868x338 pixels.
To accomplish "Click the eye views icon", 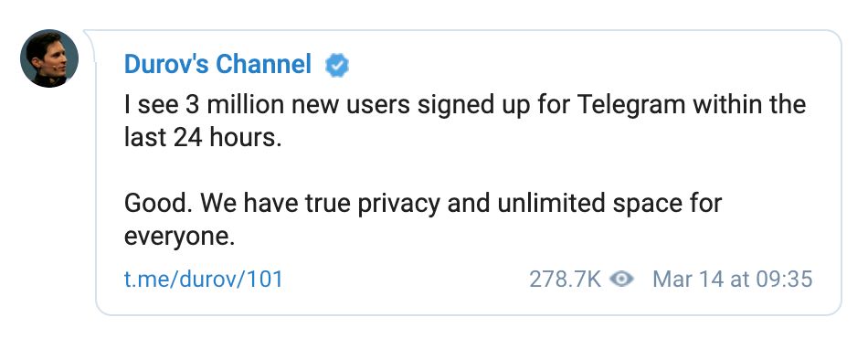I will coord(621,279).
